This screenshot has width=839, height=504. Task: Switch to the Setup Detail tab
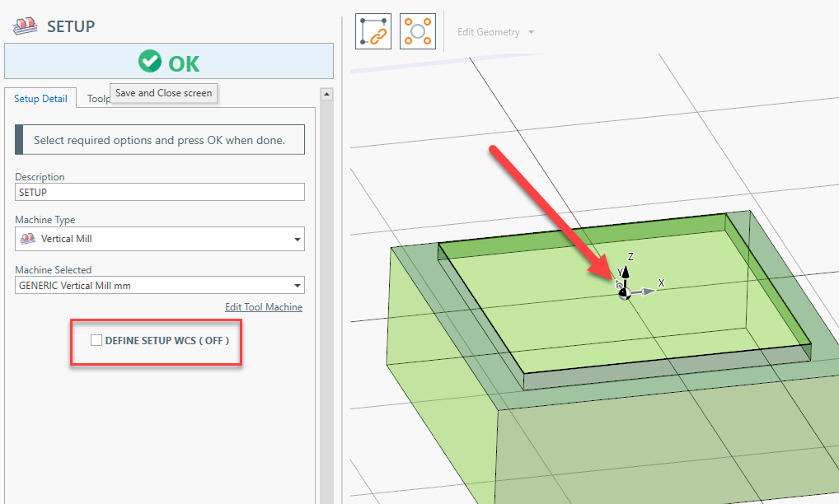pyautogui.click(x=40, y=99)
